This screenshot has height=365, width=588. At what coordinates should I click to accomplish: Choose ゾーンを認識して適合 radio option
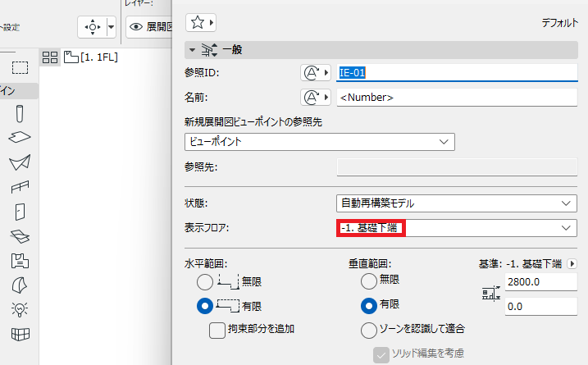click(368, 330)
